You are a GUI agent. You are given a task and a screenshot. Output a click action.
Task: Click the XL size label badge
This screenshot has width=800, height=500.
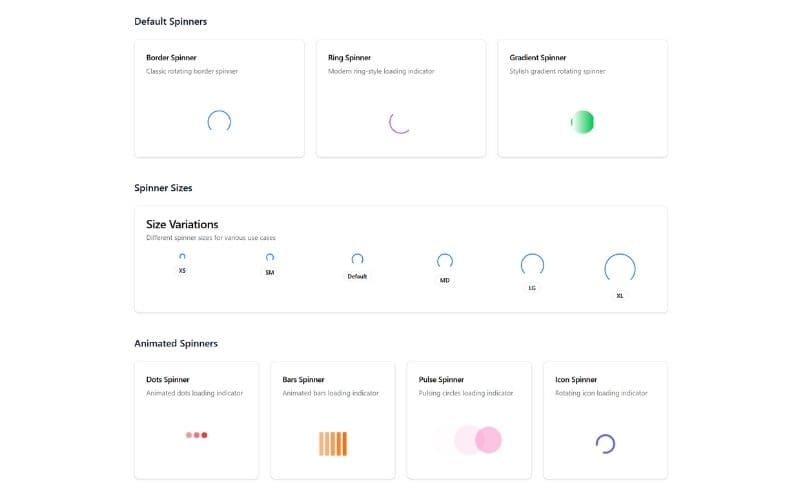click(620, 295)
